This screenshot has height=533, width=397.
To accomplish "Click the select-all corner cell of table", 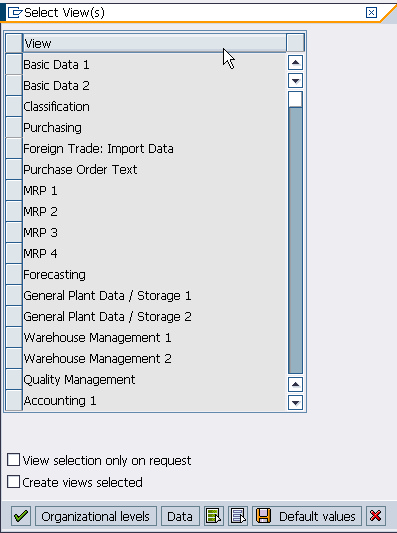I will [x=14, y=43].
